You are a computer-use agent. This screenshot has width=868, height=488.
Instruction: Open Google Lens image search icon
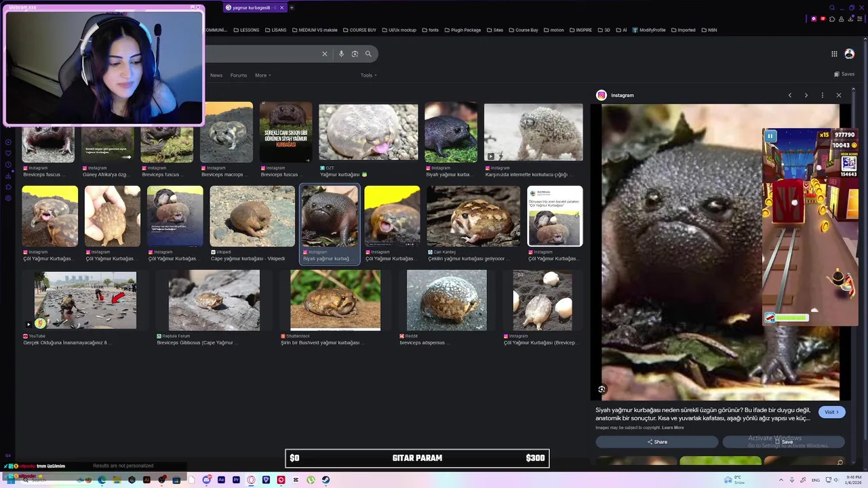[355, 54]
